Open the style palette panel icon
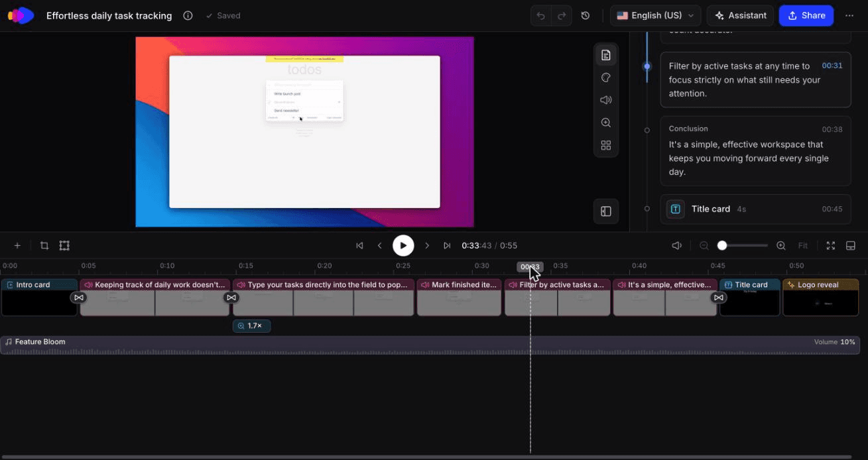The height and width of the screenshot is (460, 868). click(x=605, y=78)
